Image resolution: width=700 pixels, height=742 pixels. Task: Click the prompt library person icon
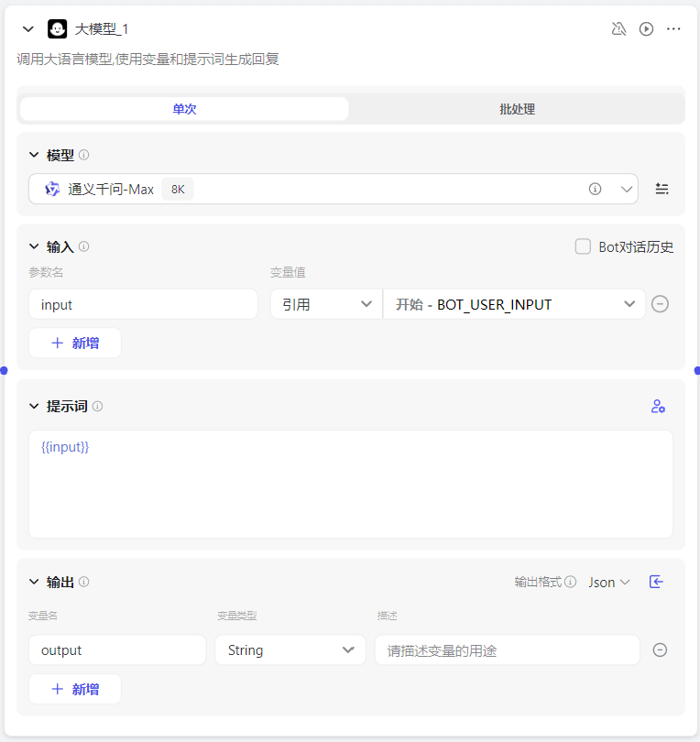tap(657, 406)
